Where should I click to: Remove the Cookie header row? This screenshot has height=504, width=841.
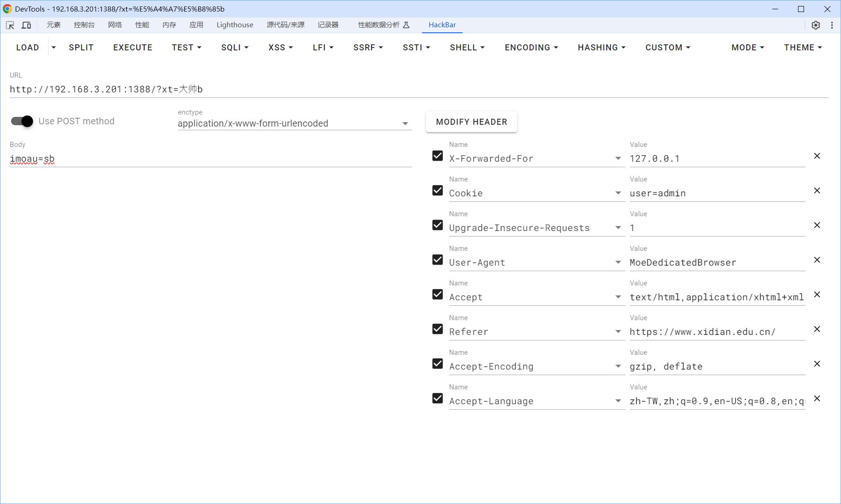pyautogui.click(x=817, y=191)
